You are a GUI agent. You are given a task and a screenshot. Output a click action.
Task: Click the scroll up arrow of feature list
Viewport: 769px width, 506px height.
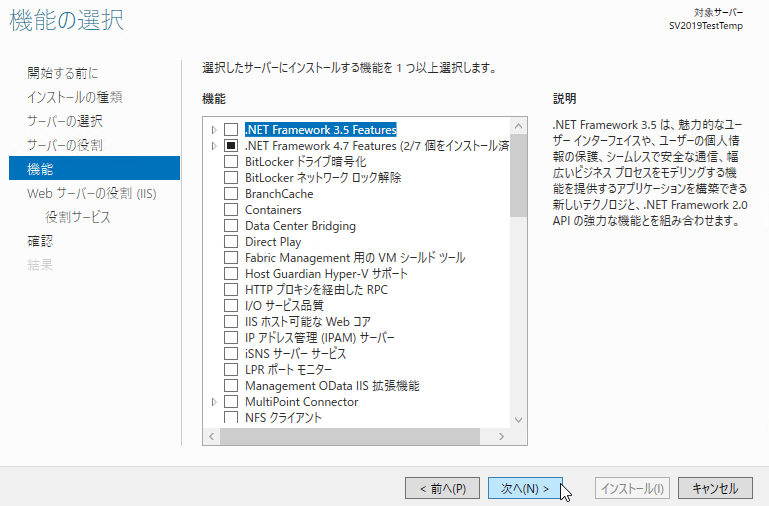(x=518, y=126)
